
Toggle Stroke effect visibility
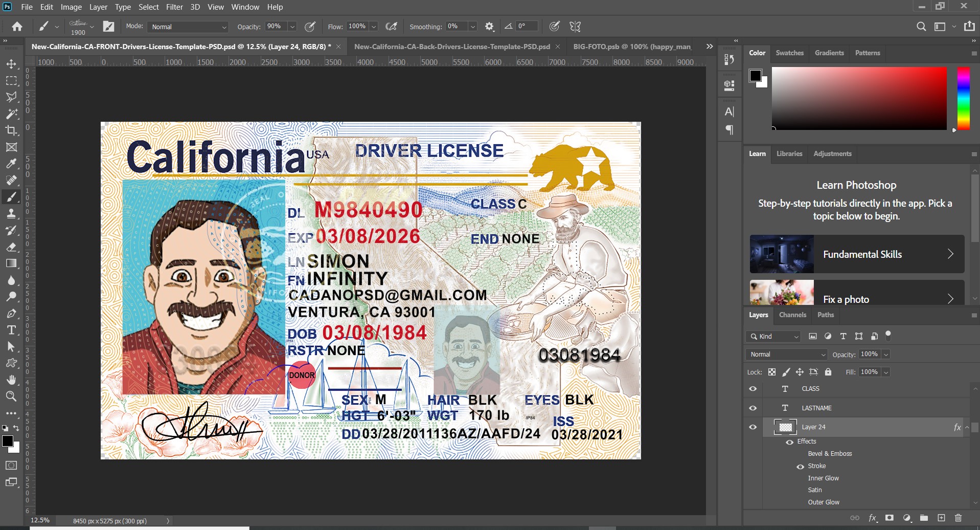(x=801, y=467)
